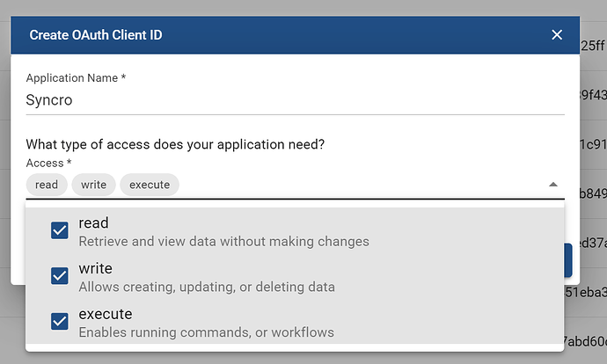The width and height of the screenshot is (607, 364).
Task: Uncheck the execute checkbox
Action: pyautogui.click(x=60, y=322)
